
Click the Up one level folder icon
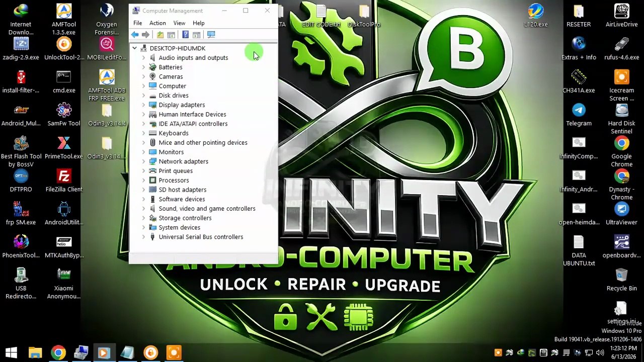pyautogui.click(x=160, y=35)
